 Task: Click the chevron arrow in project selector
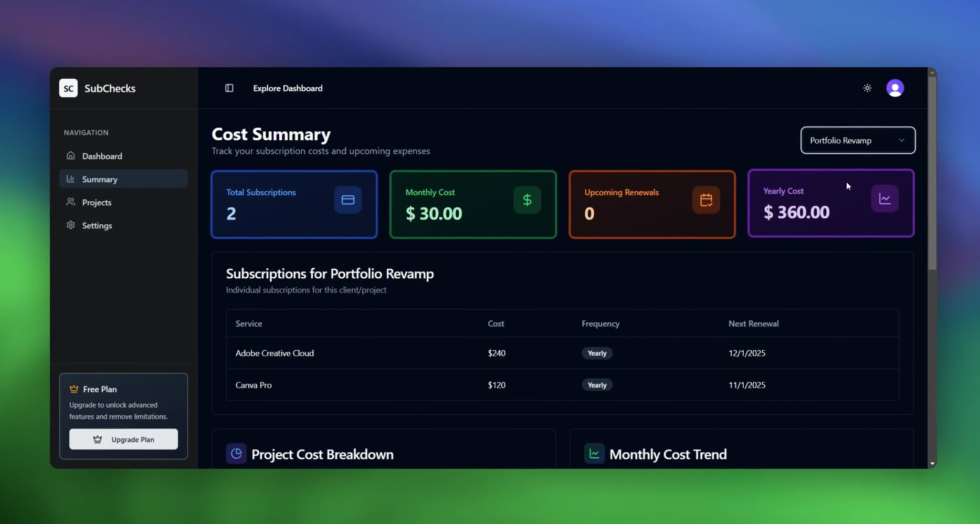pyautogui.click(x=901, y=140)
